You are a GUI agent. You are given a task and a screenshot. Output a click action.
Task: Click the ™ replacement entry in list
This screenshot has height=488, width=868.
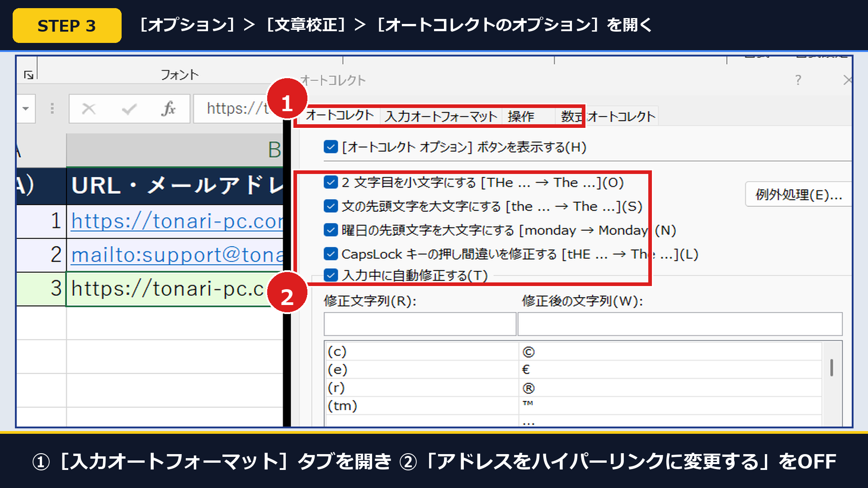point(528,404)
